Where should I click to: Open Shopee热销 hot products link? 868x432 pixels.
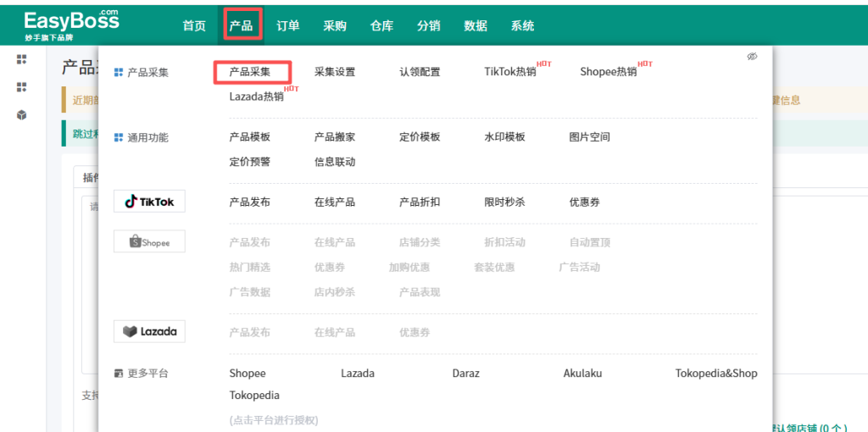tap(609, 72)
